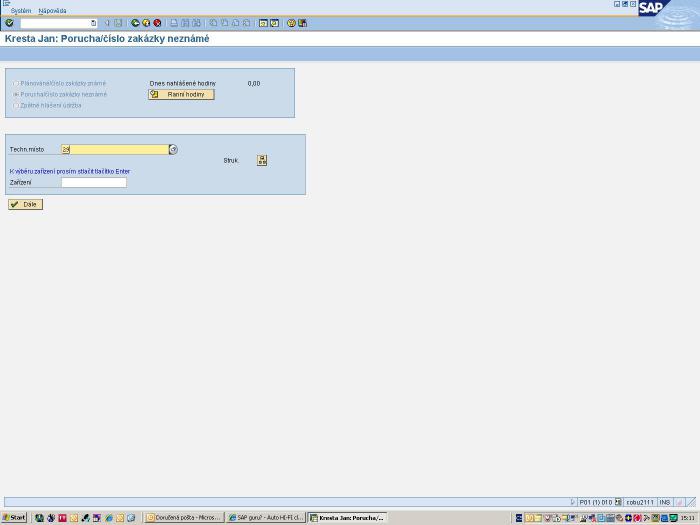700x525 pixels.
Task: Open search help for Techn.místo field
Action: point(173,149)
